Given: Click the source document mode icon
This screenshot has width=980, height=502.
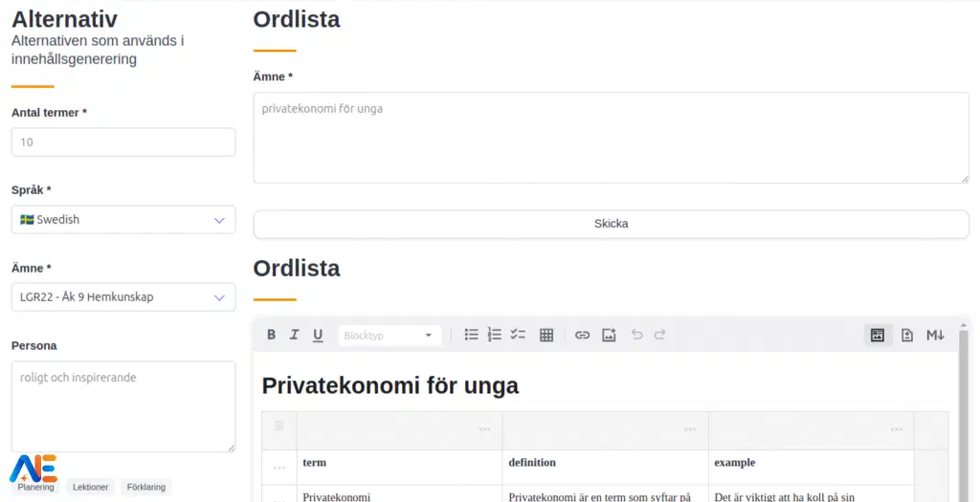Looking at the screenshot, I should [x=907, y=336].
